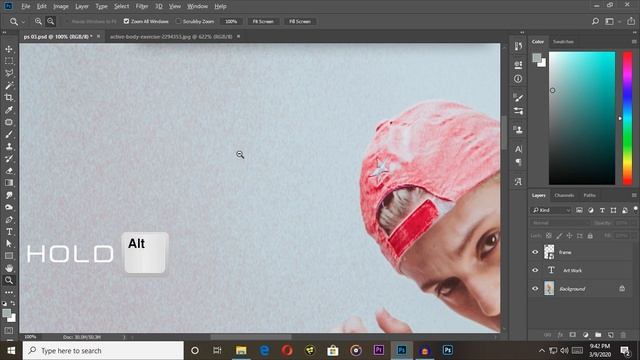Select the Move tool
Image resolution: width=640 pixels, height=360 pixels.
coord(9,49)
